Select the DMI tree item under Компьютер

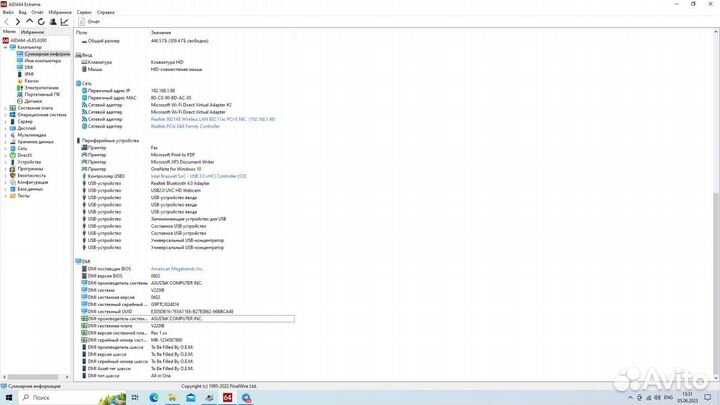28,68
